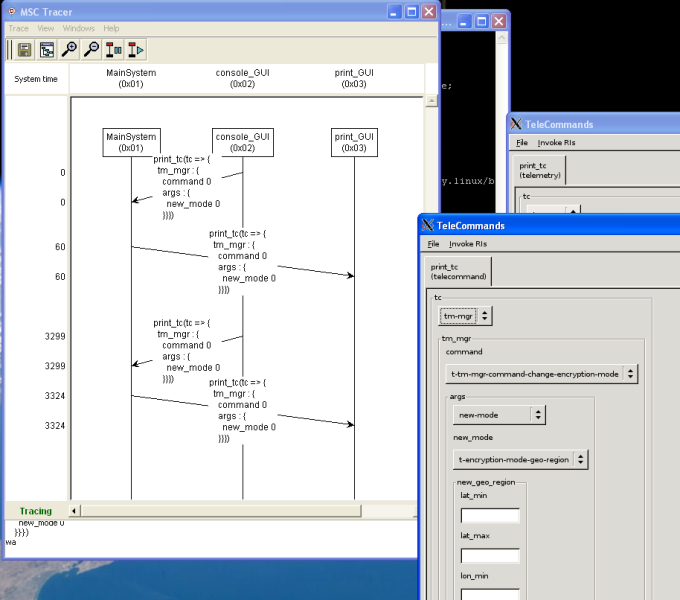Open the t-tm-mgr-command-change-encryption-mode dropdown
Viewport: 680px width, 600px height.
(x=542, y=374)
